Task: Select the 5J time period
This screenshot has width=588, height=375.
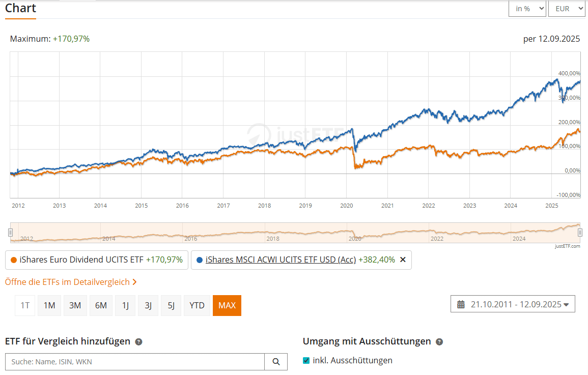Action: point(171,305)
